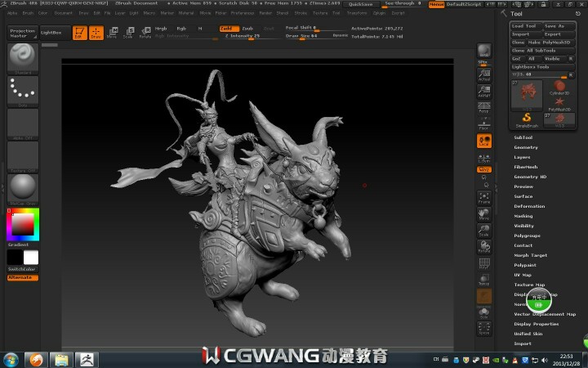Viewport: 588px width, 368px height.
Task: Enable Rgb paint mode
Action: 181,29
